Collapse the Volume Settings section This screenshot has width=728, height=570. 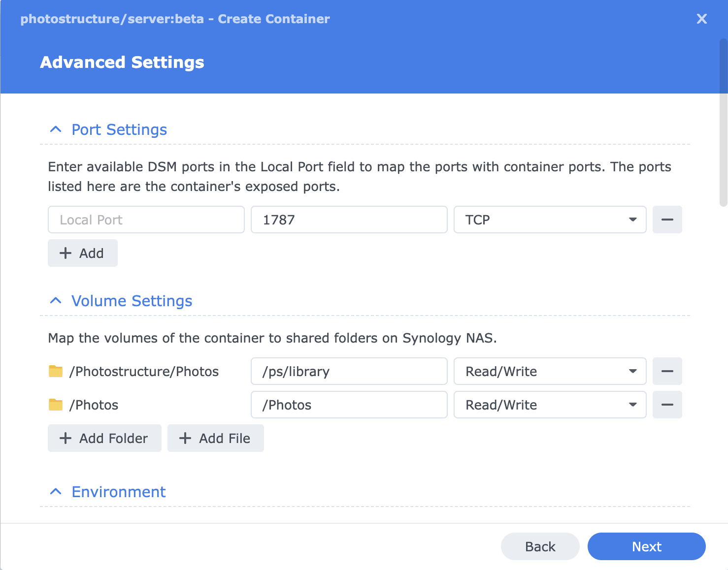55,300
